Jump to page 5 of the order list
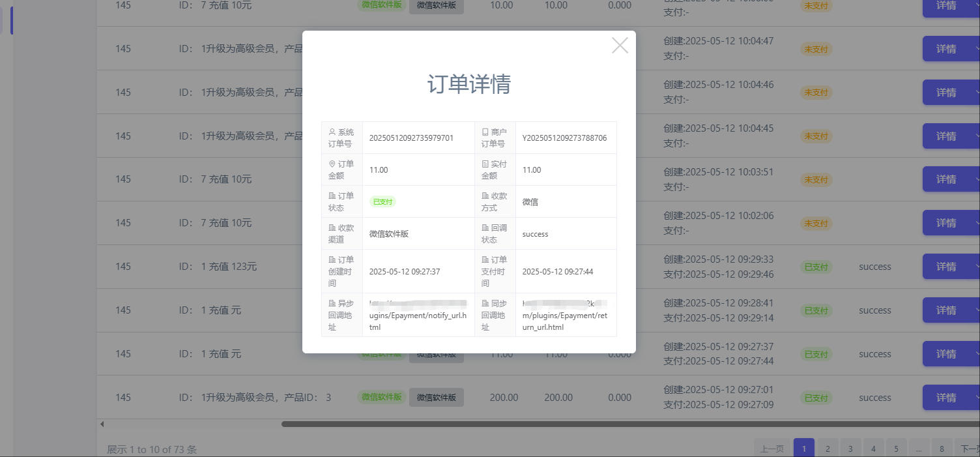 [x=896, y=449]
